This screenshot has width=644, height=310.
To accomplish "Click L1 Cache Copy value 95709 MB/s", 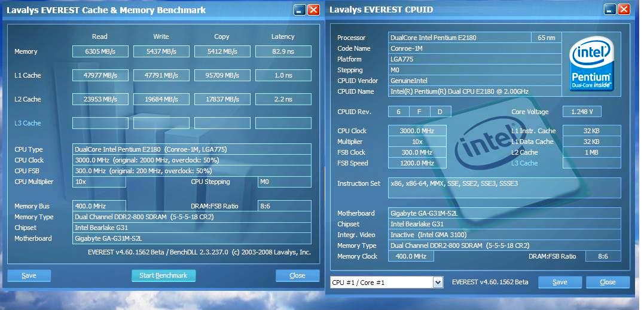I will (x=222, y=75).
